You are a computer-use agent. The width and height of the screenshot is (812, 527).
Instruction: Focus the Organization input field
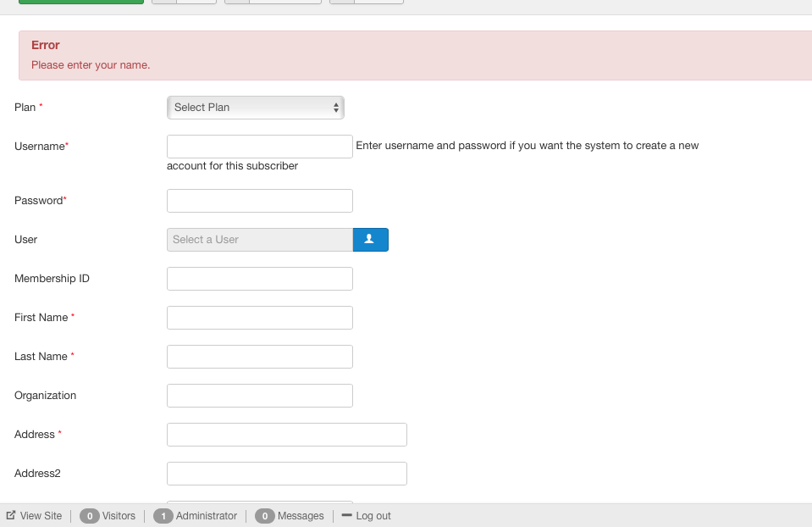point(259,396)
